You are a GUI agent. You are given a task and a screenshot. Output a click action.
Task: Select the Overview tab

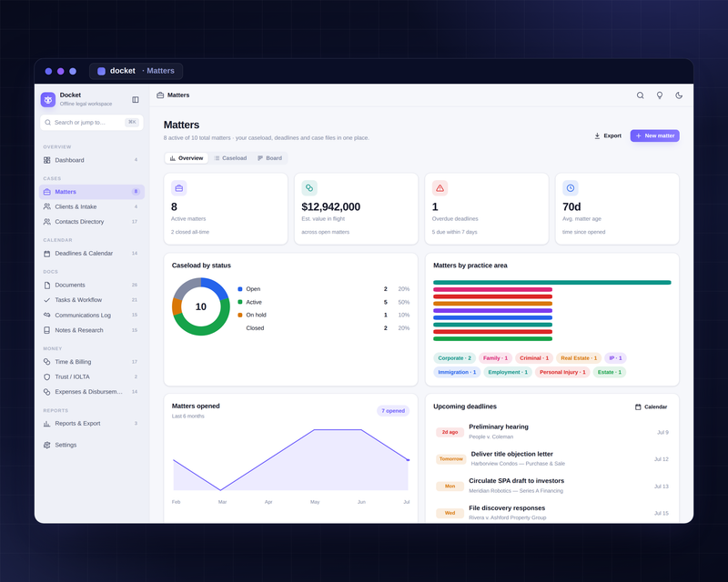pyautogui.click(x=187, y=158)
